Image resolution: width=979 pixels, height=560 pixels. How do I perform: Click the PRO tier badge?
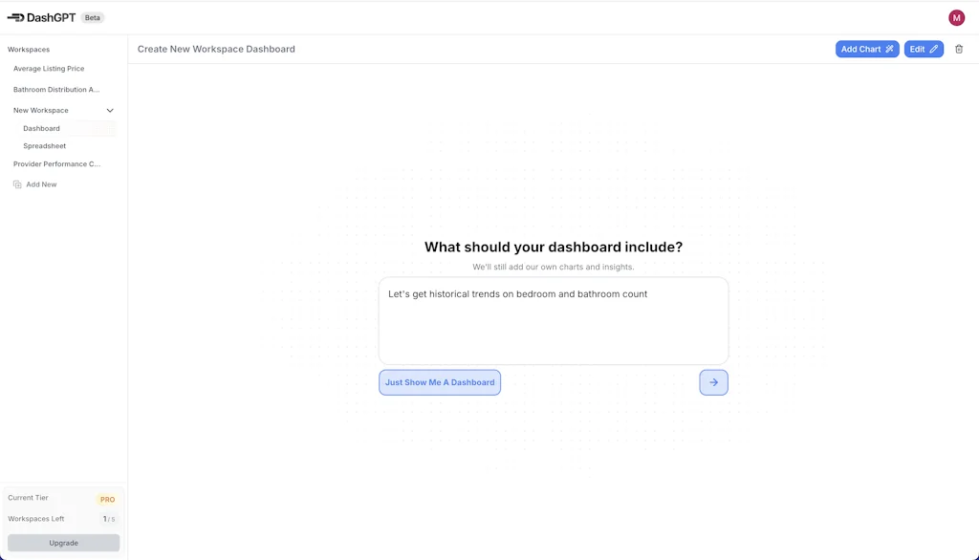pos(107,499)
